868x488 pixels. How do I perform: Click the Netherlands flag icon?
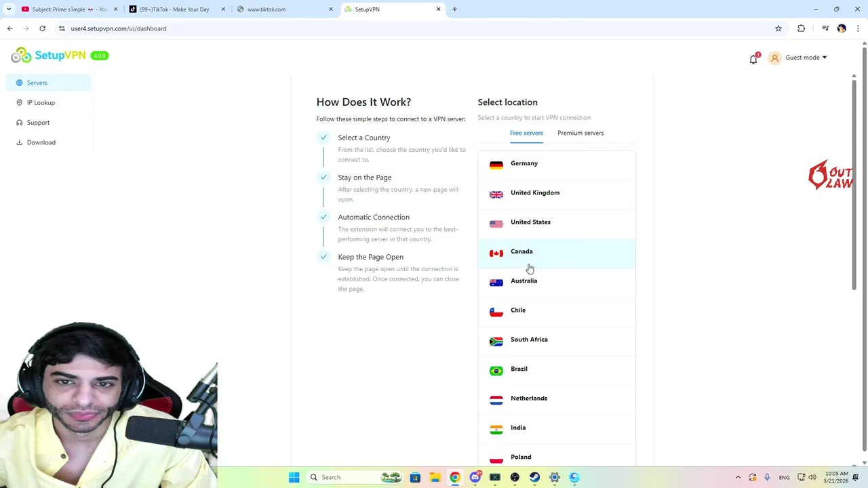click(496, 400)
